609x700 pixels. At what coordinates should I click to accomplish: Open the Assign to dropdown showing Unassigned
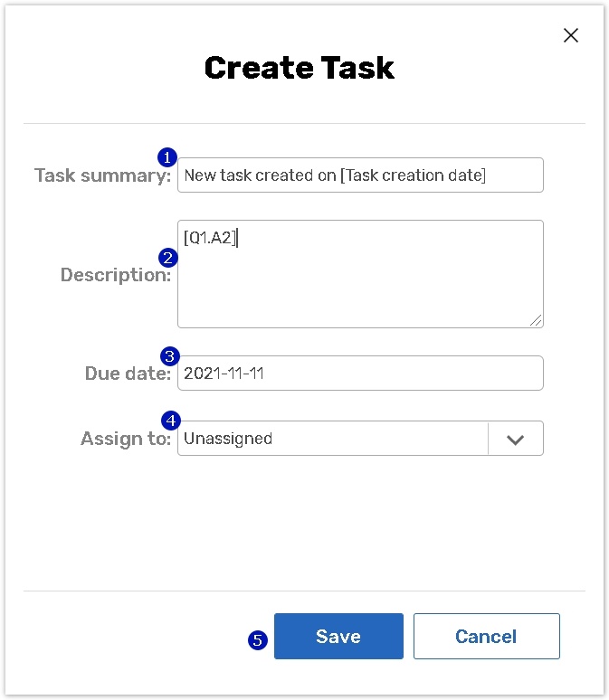coord(333,439)
